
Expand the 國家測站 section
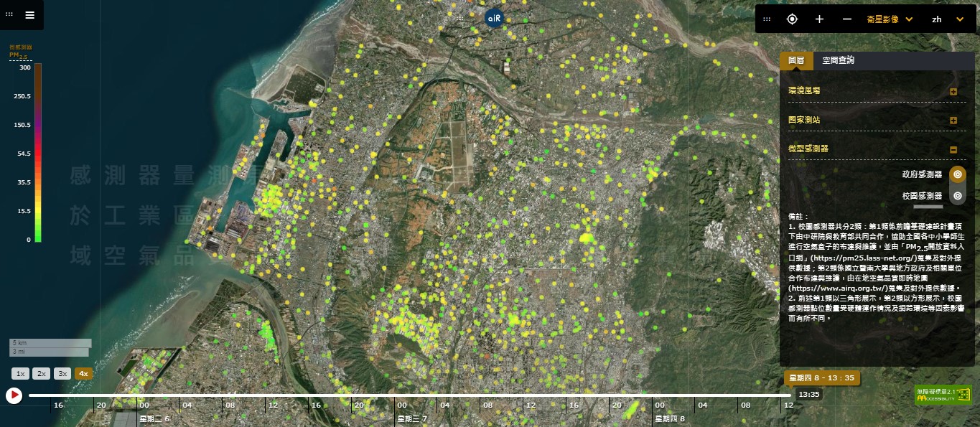pos(953,121)
